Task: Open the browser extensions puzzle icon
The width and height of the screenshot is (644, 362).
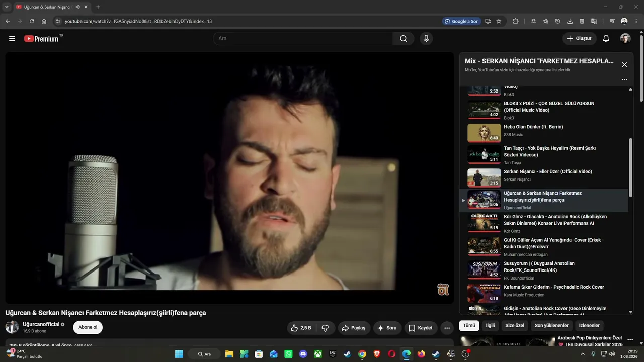Action: click(x=516, y=21)
